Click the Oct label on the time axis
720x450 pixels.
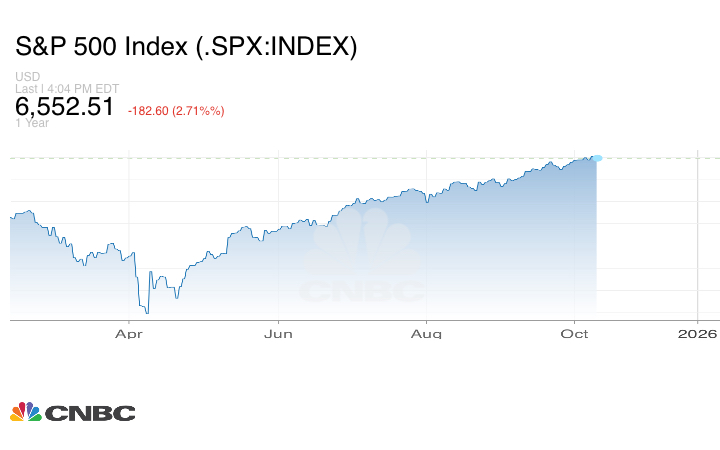pos(574,333)
